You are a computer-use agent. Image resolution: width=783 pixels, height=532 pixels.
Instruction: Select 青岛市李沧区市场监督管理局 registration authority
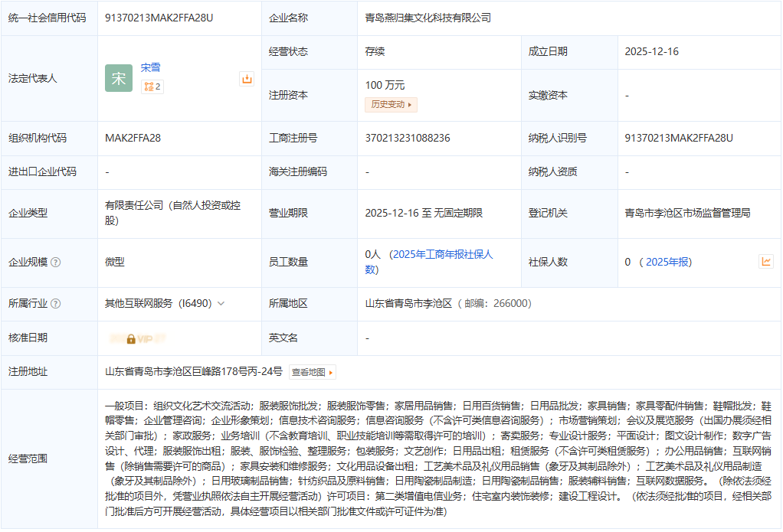[688, 213]
